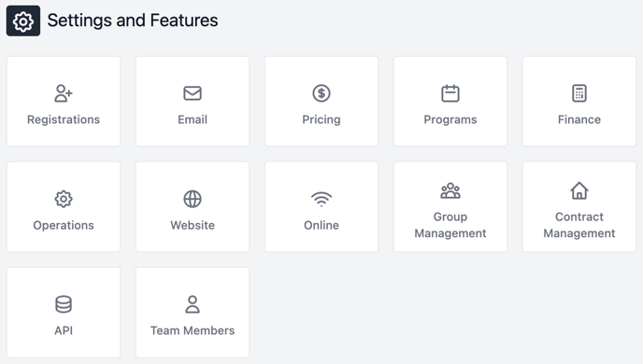The height and width of the screenshot is (364, 643).
Task: Click the Programs calendar icon
Action: 450,93
